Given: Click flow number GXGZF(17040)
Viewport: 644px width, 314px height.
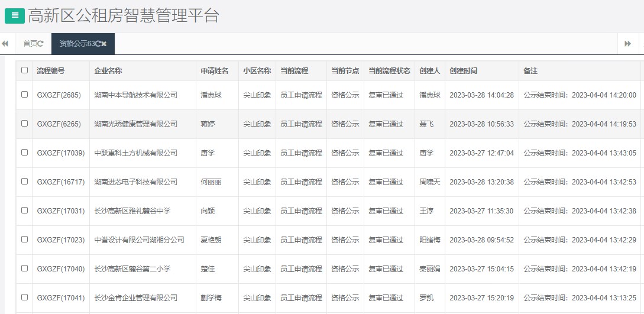Looking at the screenshot, I should 61,269.
